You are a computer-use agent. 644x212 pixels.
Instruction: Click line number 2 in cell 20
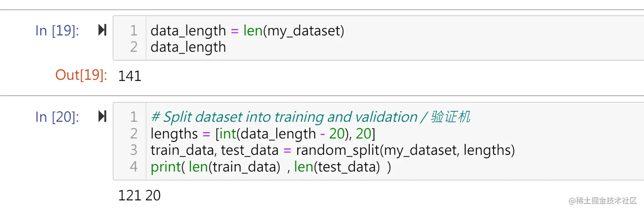coord(134,134)
